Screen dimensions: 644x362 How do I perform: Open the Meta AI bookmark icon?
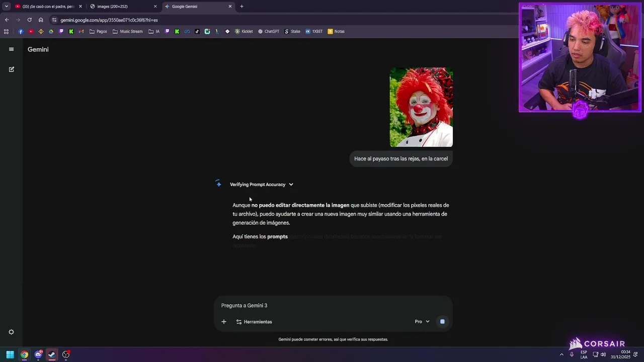(187, 31)
